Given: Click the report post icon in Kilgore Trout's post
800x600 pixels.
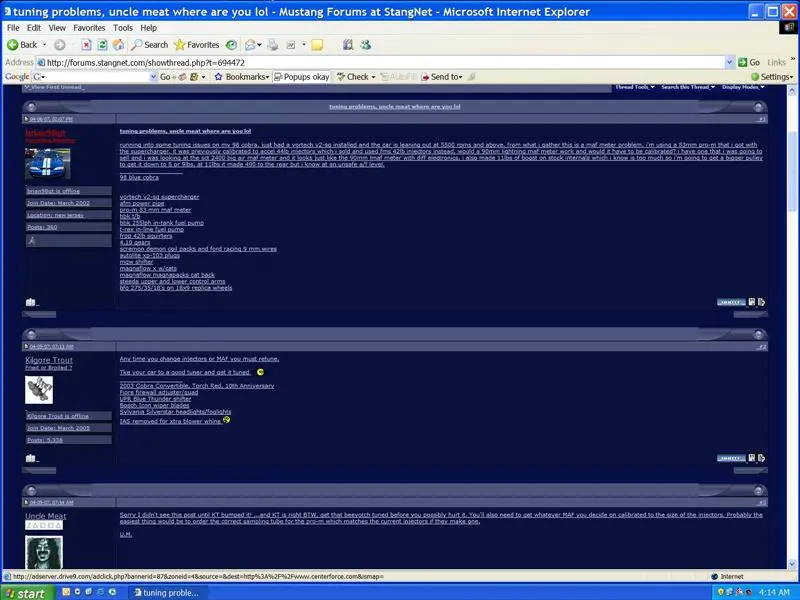Looking at the screenshot, I should point(31,458).
